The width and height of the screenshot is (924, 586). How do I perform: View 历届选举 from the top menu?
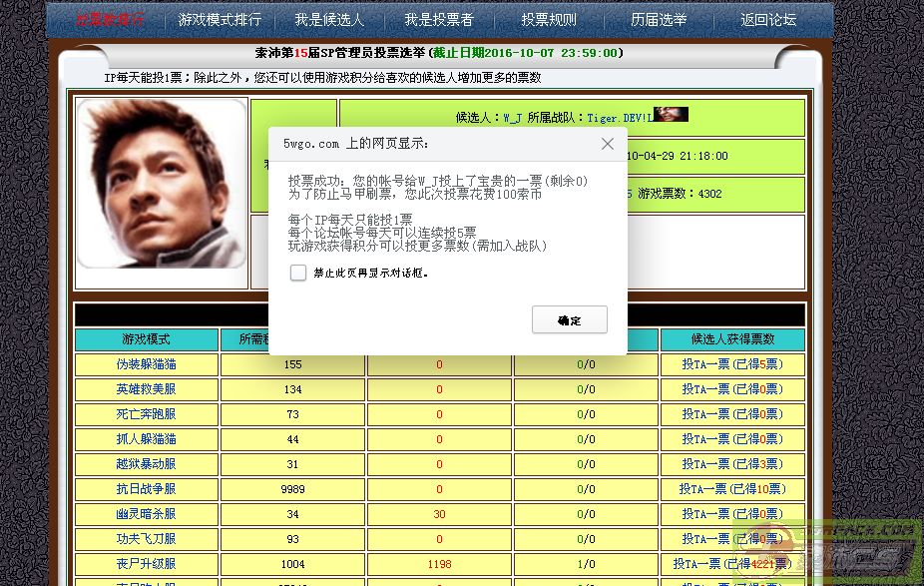pyautogui.click(x=659, y=20)
